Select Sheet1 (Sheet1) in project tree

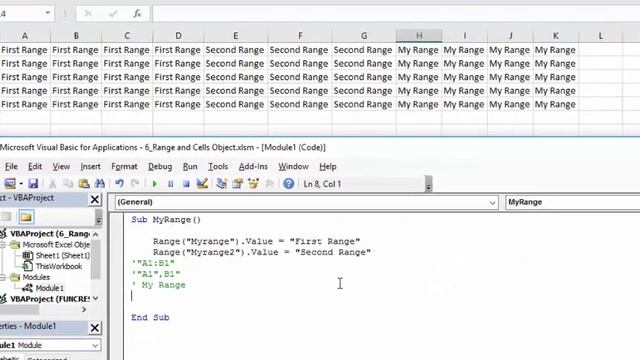62,256
